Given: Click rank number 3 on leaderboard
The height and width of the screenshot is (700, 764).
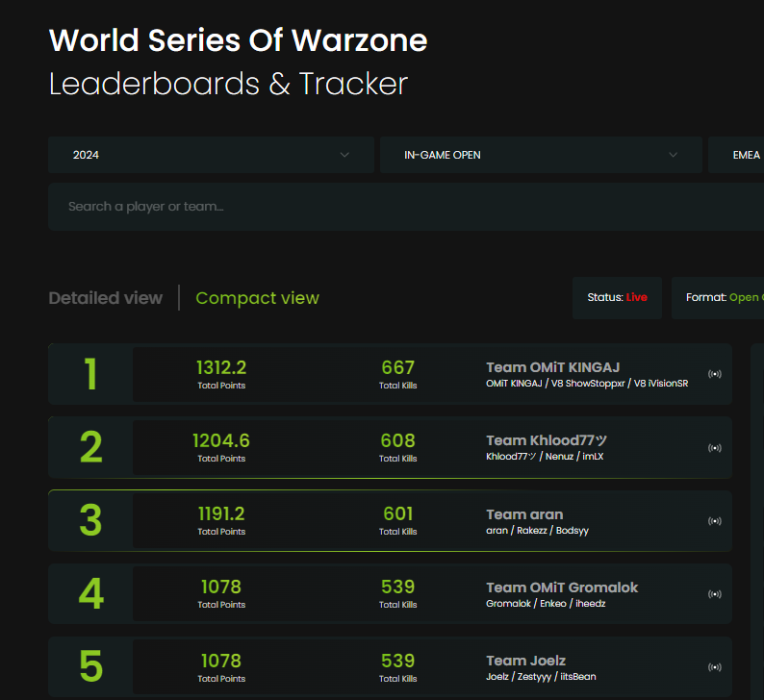Looking at the screenshot, I should click(90, 520).
